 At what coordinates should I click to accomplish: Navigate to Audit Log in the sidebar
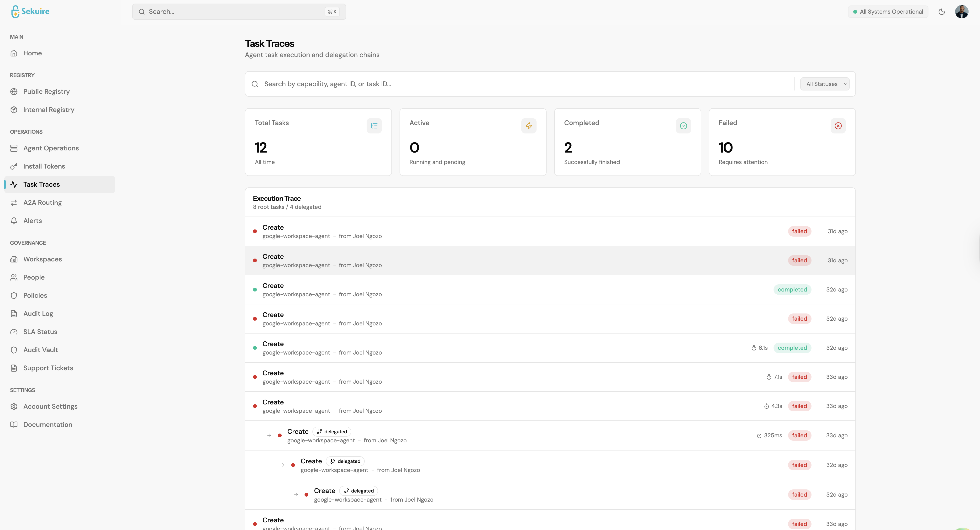pos(38,313)
